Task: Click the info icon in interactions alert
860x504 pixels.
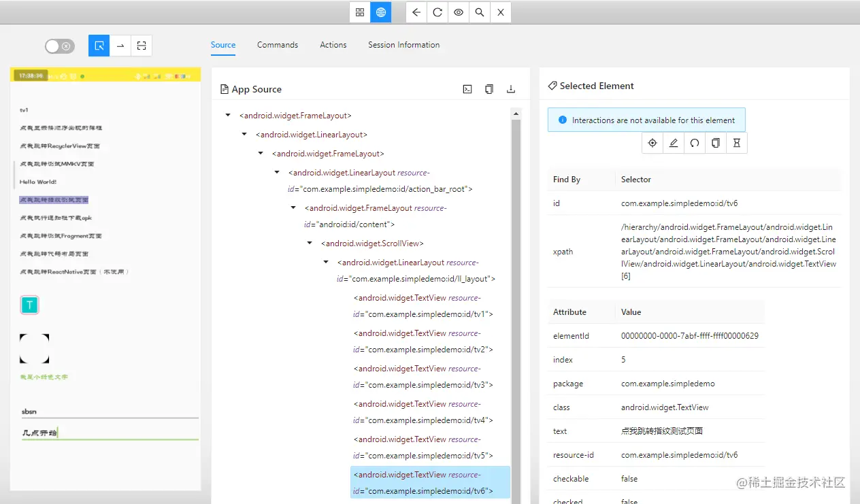Action: coord(563,120)
